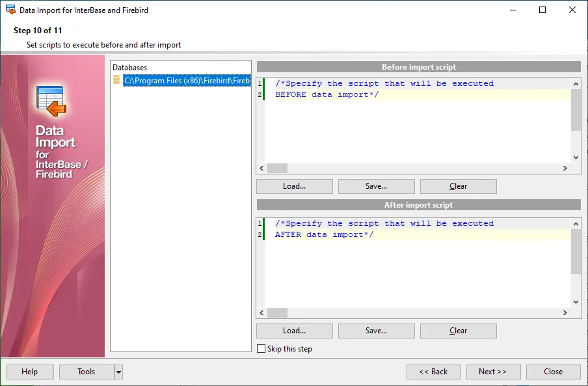Click the Data Import table logo in sidebar
Viewport: 588px width, 386px height.
click(x=51, y=102)
